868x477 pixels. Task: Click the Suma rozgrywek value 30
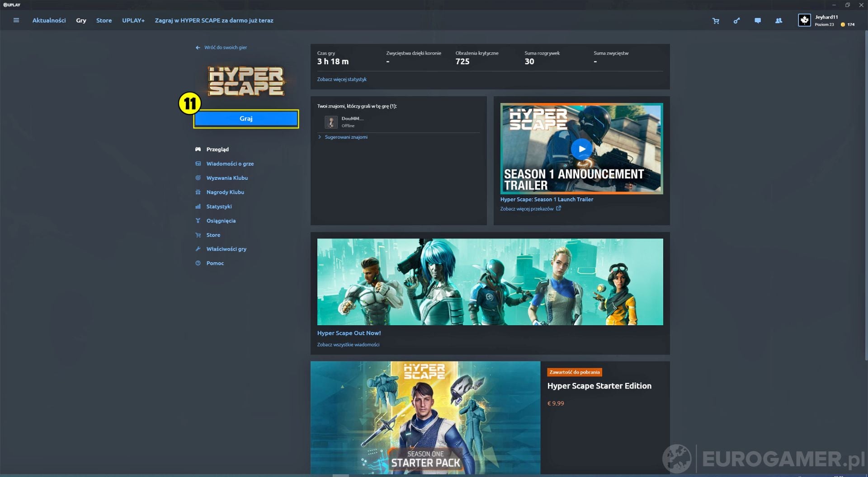click(529, 61)
